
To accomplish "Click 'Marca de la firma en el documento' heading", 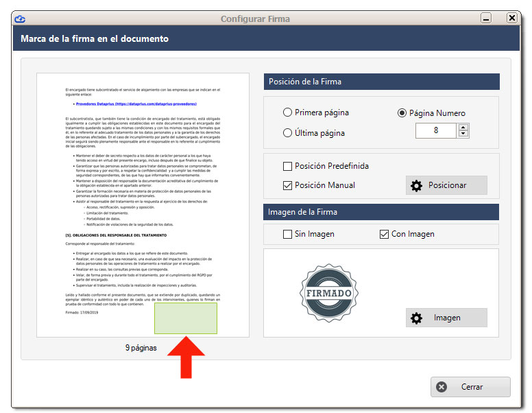I will (x=95, y=38).
